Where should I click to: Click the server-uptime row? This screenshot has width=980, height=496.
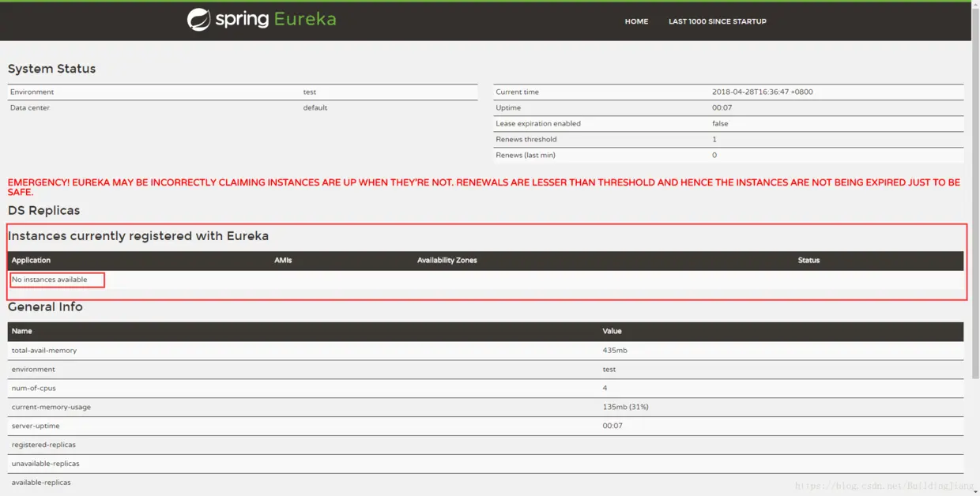[485, 426]
